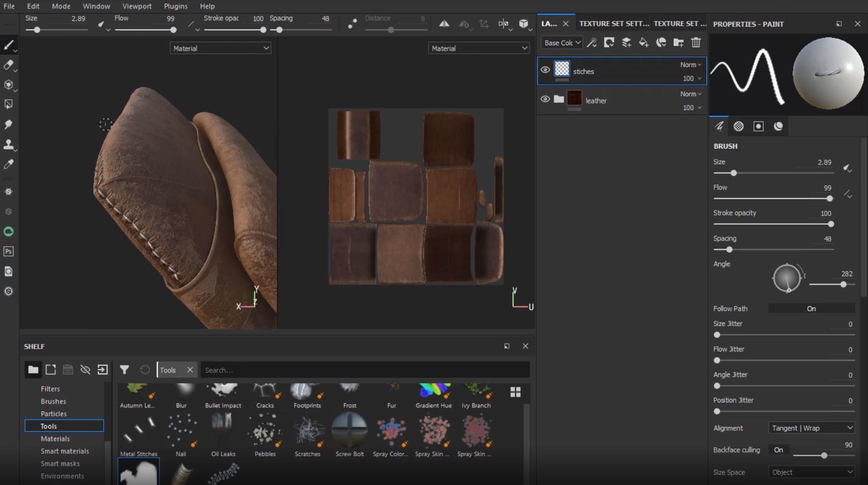Open the Plugins menu
The image size is (868, 485).
point(176,6)
